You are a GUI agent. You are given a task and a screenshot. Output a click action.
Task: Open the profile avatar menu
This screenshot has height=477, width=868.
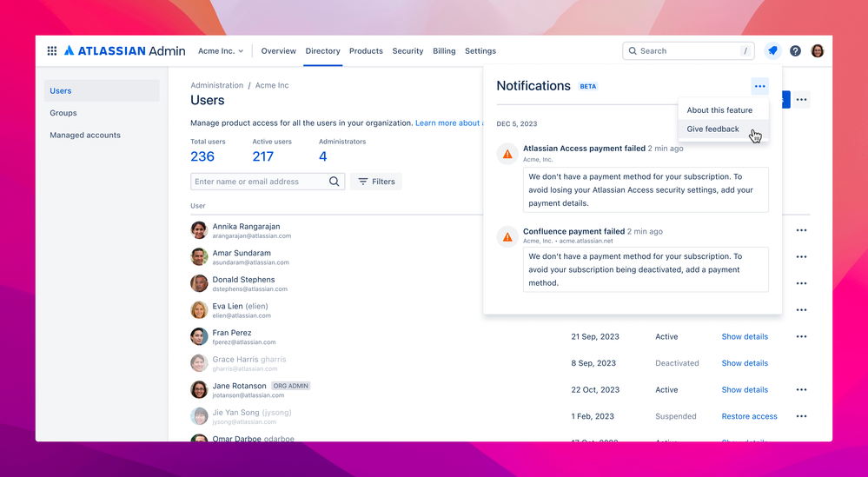click(x=817, y=51)
